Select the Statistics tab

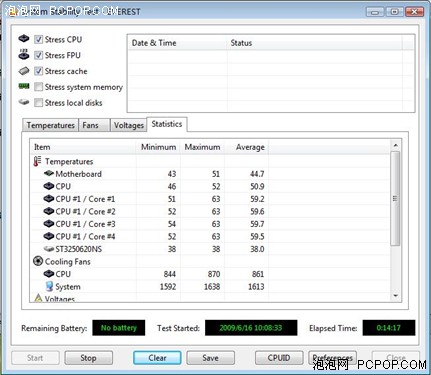pyautogui.click(x=167, y=124)
